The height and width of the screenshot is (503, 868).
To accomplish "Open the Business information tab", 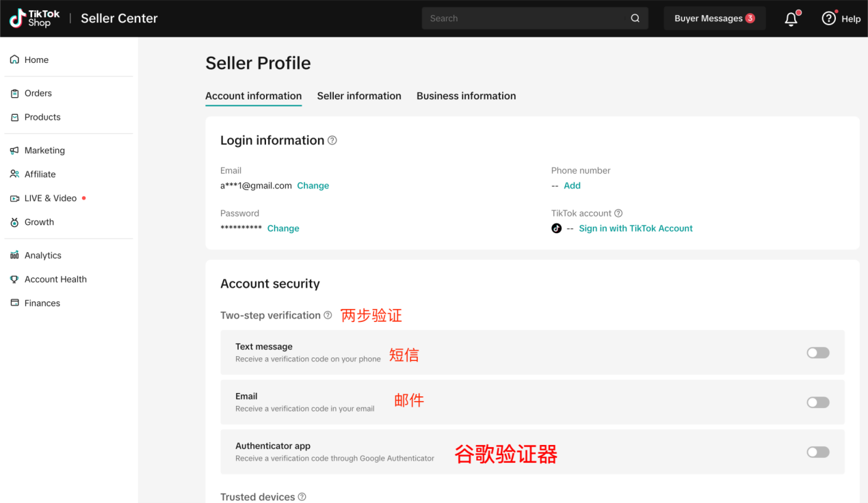I will (x=466, y=96).
